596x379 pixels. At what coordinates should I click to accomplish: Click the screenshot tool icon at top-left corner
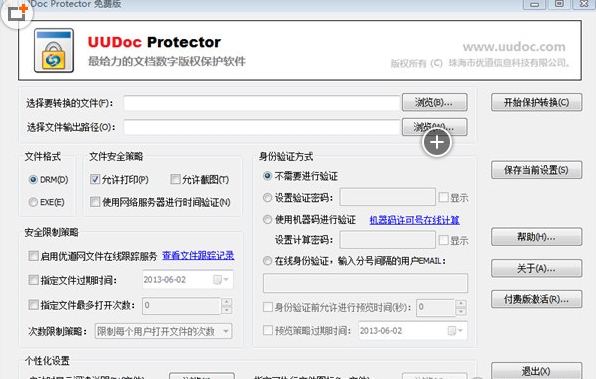point(17,14)
